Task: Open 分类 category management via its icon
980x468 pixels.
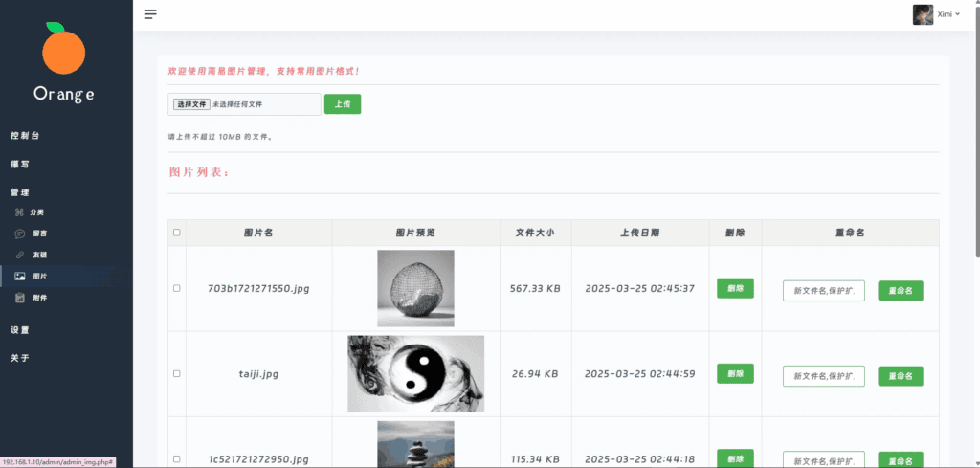Action: pyautogui.click(x=19, y=212)
